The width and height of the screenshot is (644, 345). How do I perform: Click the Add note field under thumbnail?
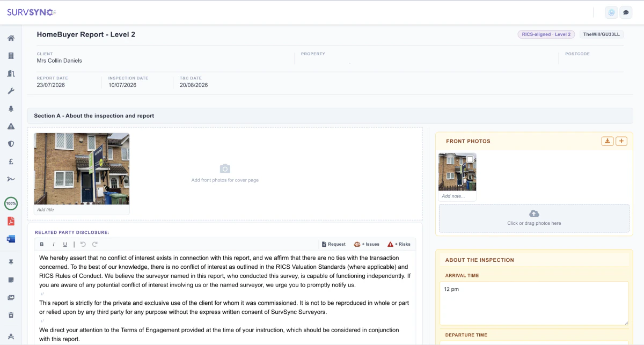click(457, 196)
